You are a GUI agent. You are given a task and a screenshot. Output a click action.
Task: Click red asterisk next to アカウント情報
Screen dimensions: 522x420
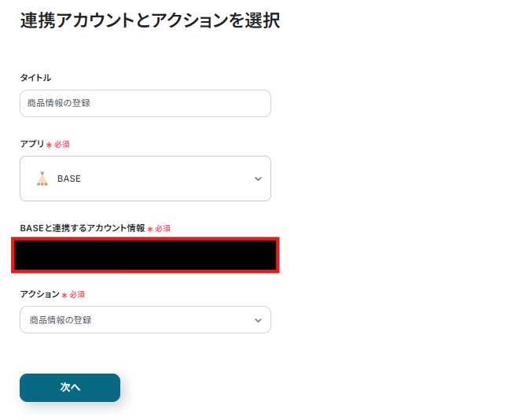click(149, 229)
